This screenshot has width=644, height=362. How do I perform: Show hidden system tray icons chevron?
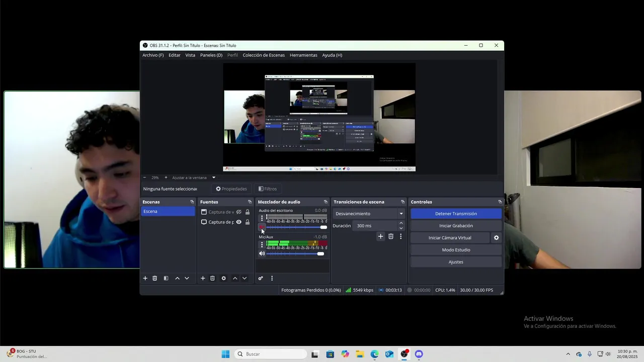pos(568,354)
